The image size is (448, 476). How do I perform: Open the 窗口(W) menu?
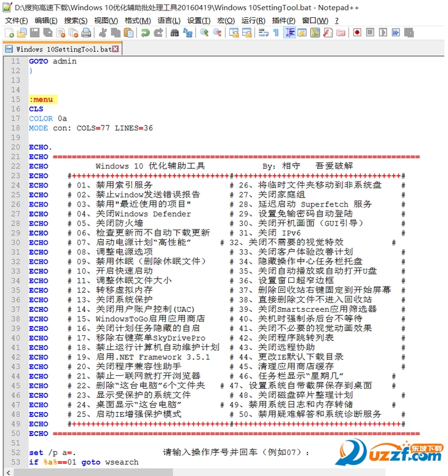pos(315,21)
